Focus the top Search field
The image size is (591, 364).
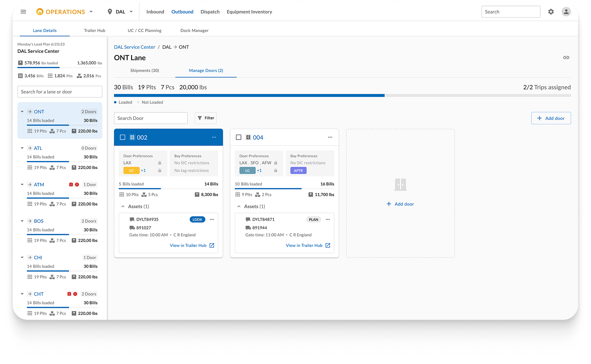(511, 12)
